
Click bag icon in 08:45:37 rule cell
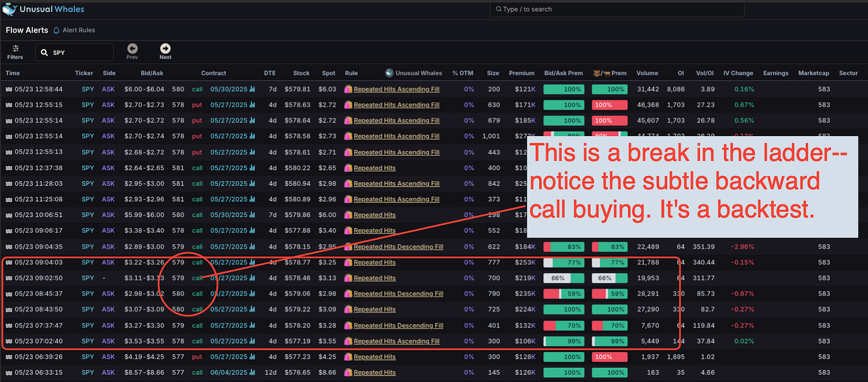click(349, 294)
